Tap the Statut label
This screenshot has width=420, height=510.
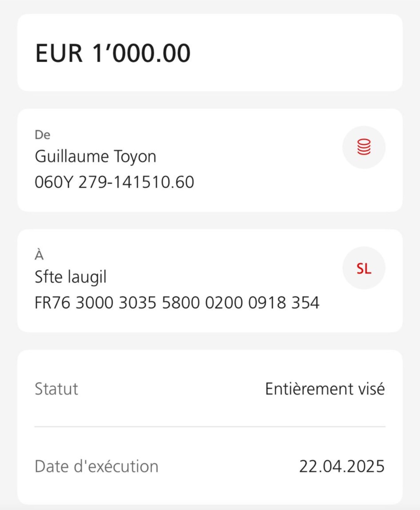(x=56, y=389)
